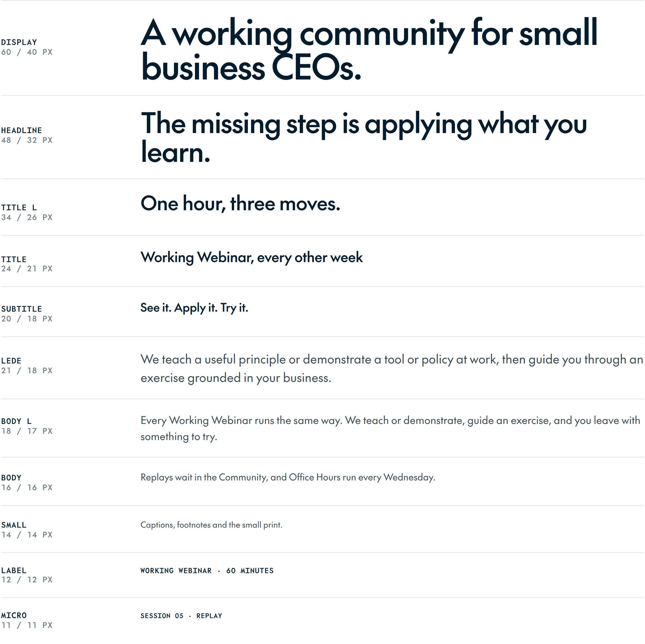Image resolution: width=645 pixels, height=644 pixels.
Task: Select the TITLE L style label
Action: 19,208
